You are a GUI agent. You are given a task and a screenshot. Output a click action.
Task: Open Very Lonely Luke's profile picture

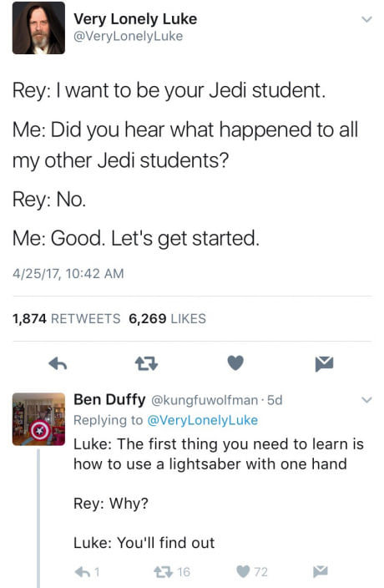tap(38, 28)
